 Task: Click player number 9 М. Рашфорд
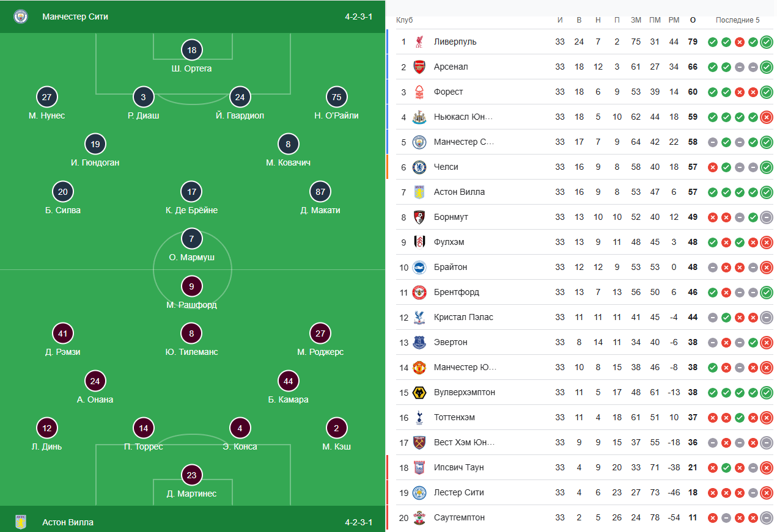(191, 286)
